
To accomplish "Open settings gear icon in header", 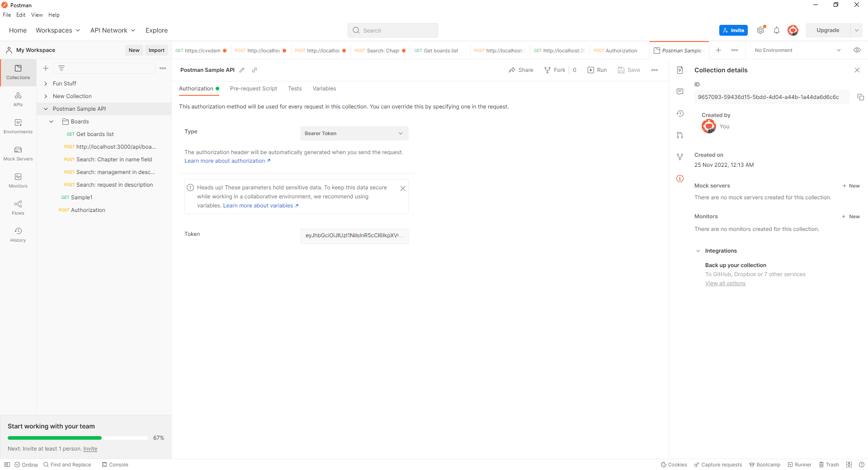I will coord(760,30).
